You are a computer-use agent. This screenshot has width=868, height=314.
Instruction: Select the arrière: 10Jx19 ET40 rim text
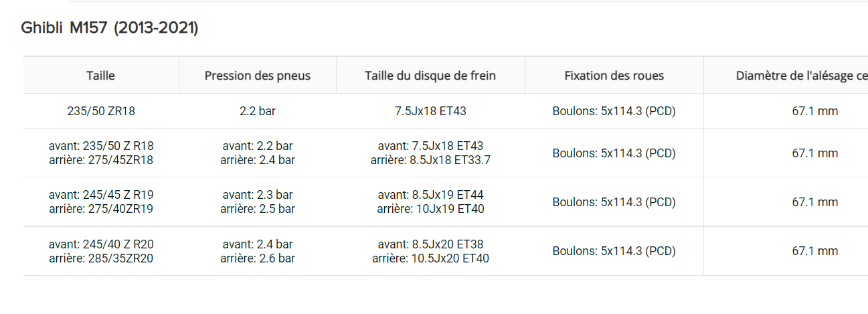coord(430,209)
